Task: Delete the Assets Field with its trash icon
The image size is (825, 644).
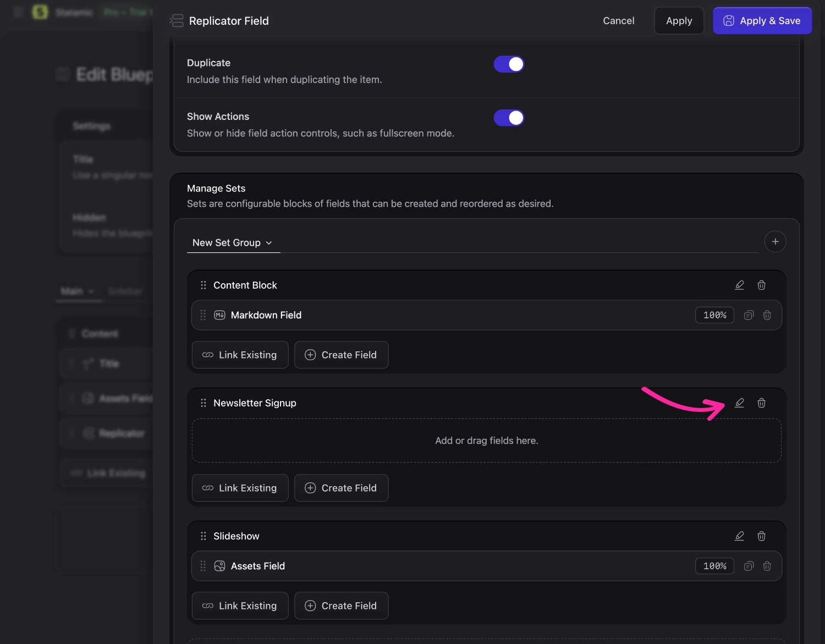Action: [x=767, y=566]
